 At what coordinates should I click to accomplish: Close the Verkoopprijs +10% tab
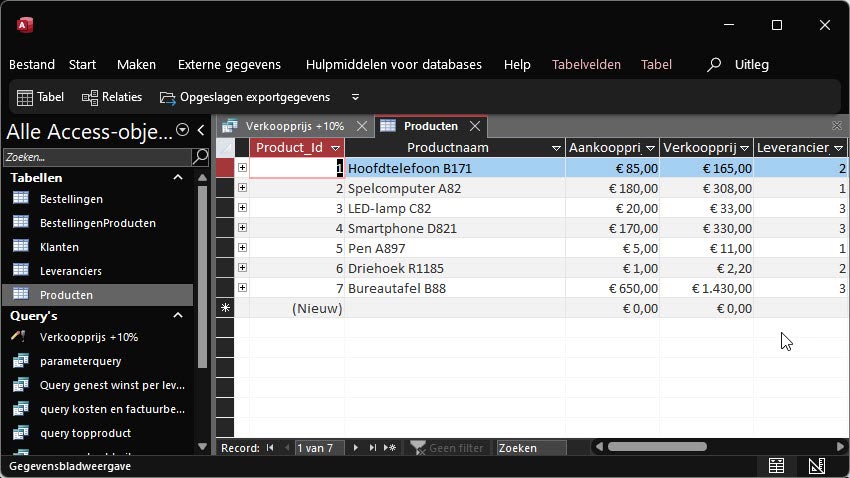pos(362,126)
